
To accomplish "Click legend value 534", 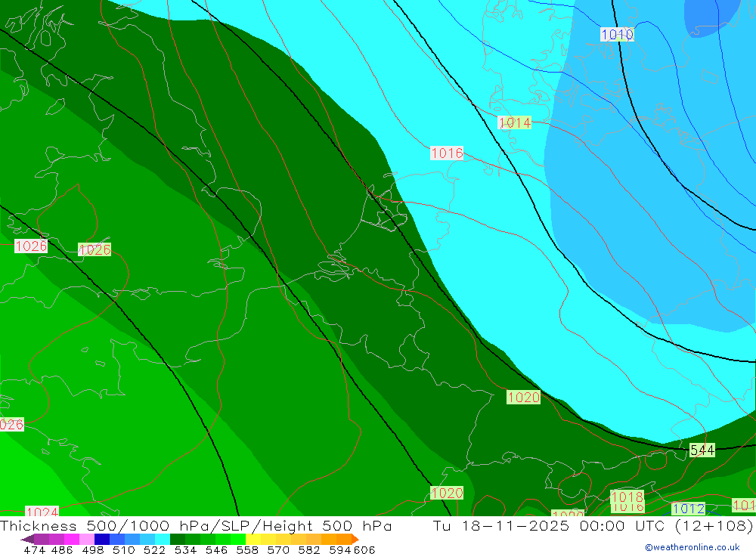I will [x=185, y=549].
